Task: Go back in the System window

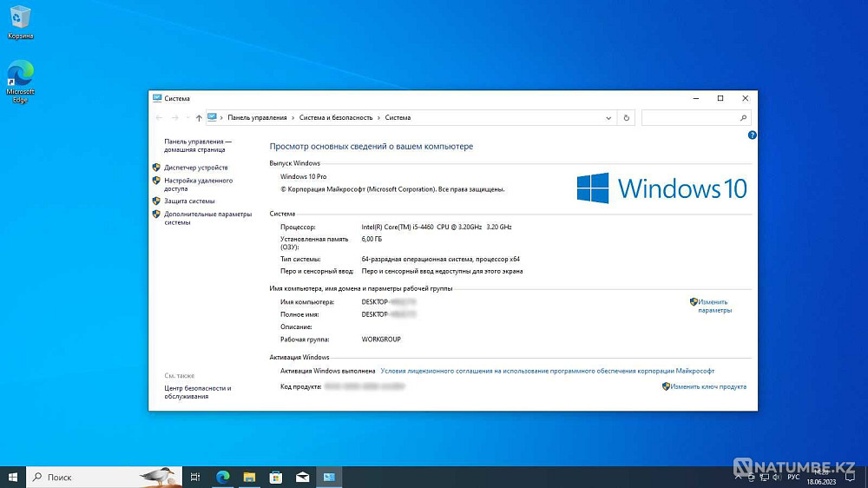Action: (x=160, y=117)
